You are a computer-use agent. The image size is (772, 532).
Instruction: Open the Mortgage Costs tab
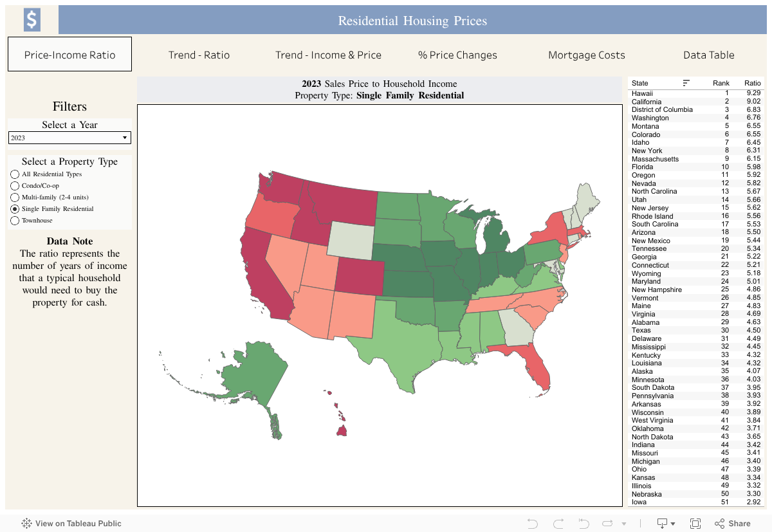(x=587, y=55)
